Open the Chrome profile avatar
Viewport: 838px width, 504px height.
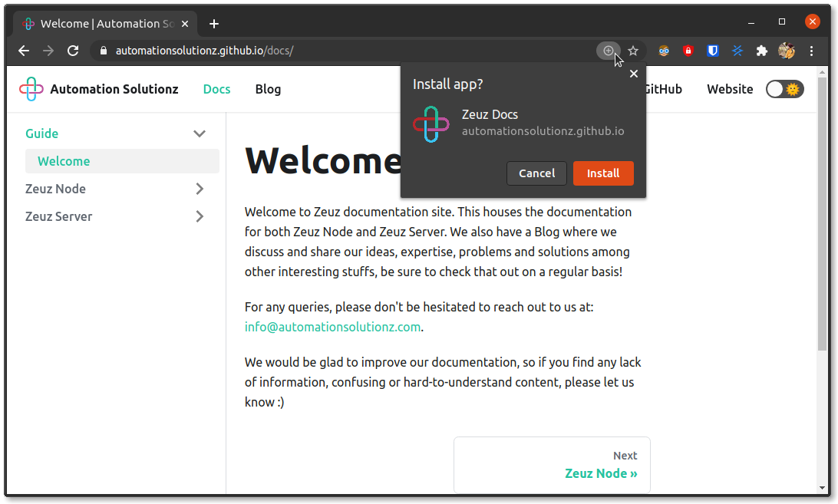pyautogui.click(x=787, y=51)
